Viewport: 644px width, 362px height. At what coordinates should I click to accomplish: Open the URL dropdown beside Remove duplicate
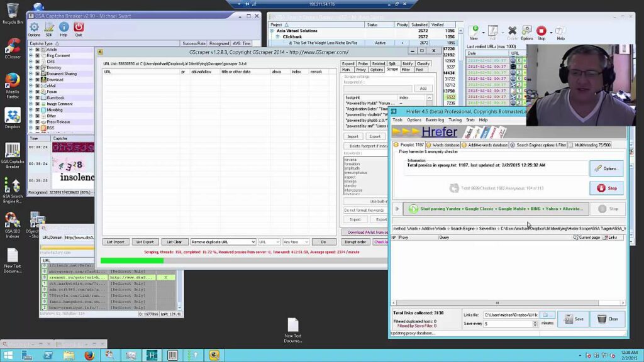pyautogui.click(x=269, y=242)
